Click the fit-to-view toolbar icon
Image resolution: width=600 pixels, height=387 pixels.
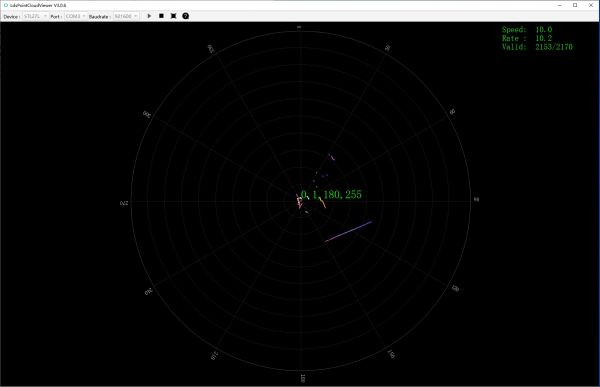click(173, 16)
